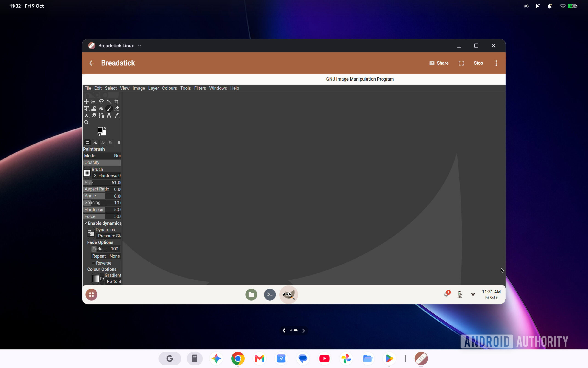Click the Stop button in Breadstick header
Viewport: 588px width, 368px height.
(478, 63)
